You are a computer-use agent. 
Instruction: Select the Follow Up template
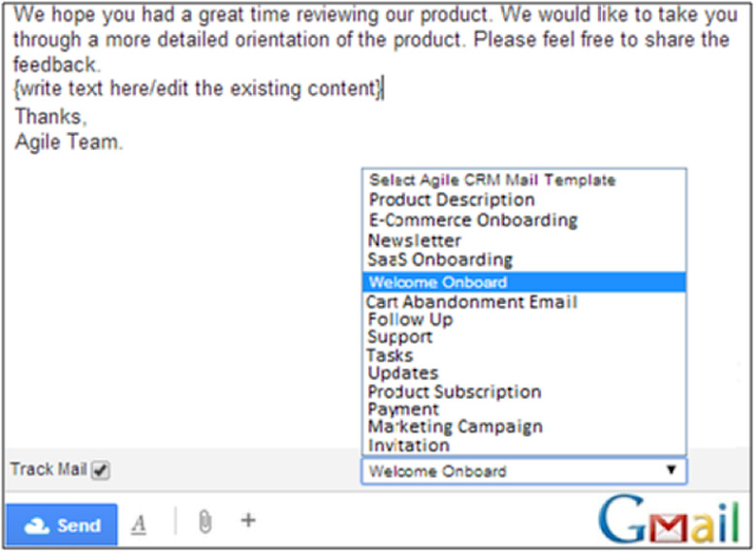point(410,320)
